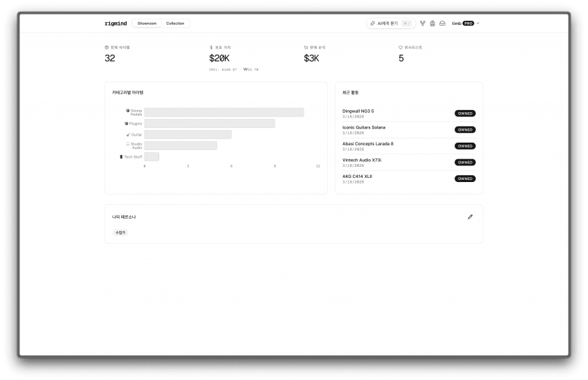Viewport: 588px width, 380px height.
Task: Click OWNED badge for AKG C414 XLII
Action: point(465,179)
